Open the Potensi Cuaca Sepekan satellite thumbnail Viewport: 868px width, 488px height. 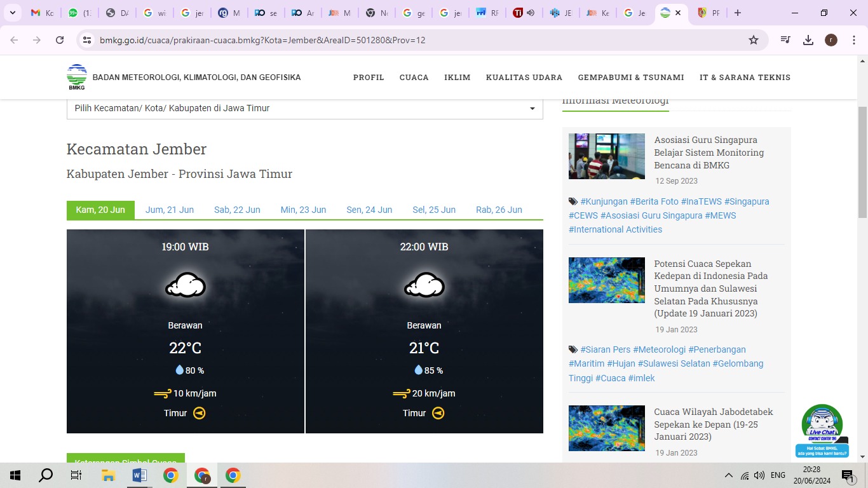click(x=607, y=280)
